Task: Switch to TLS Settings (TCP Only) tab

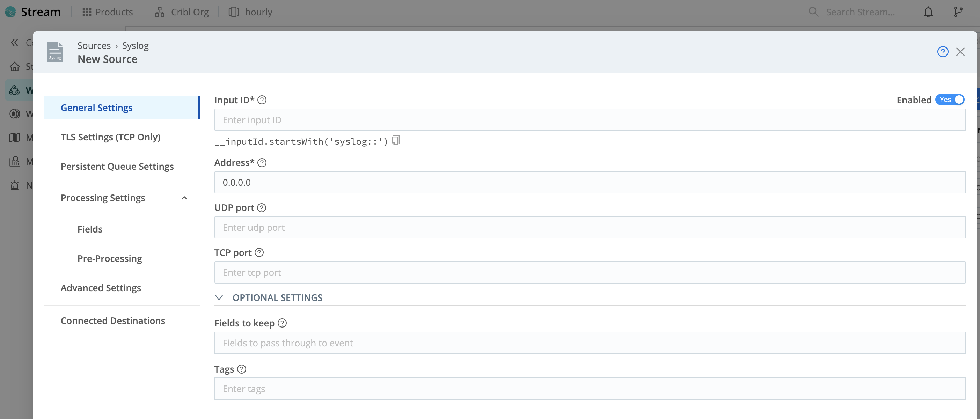Action: (x=110, y=137)
